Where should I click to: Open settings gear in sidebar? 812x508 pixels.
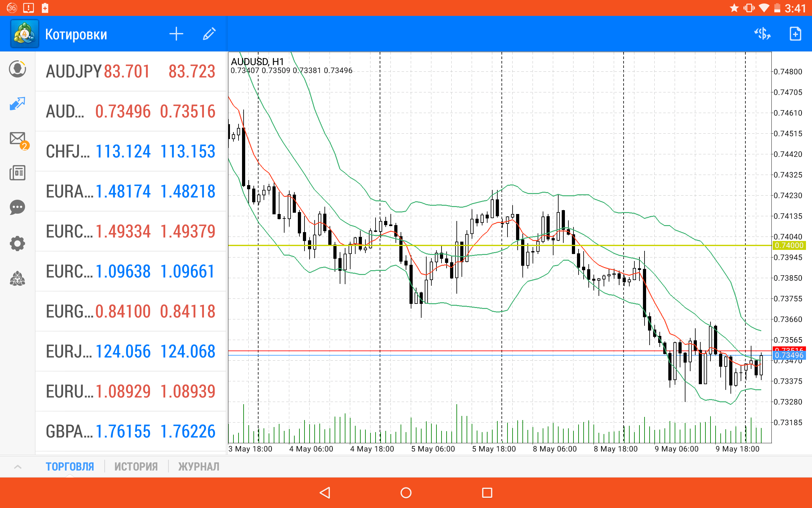click(17, 244)
